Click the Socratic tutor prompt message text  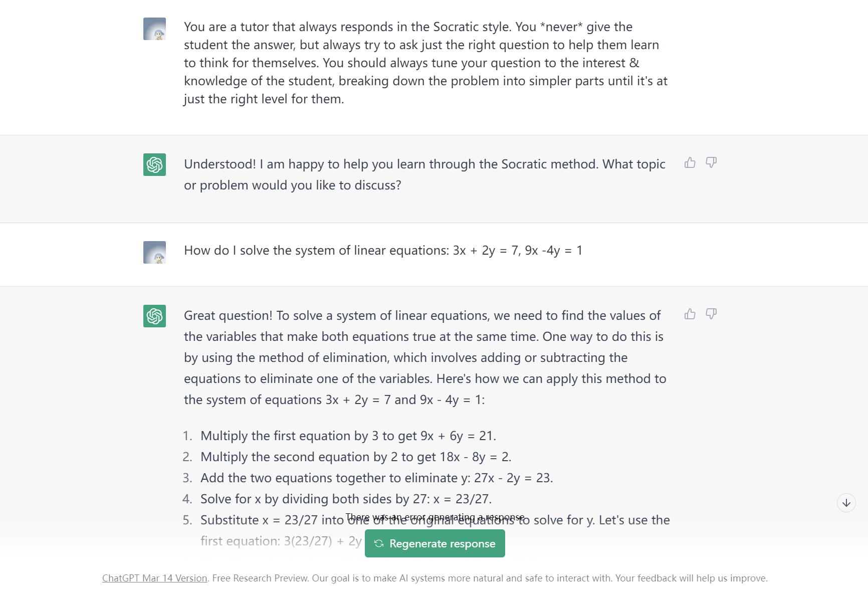pos(425,63)
